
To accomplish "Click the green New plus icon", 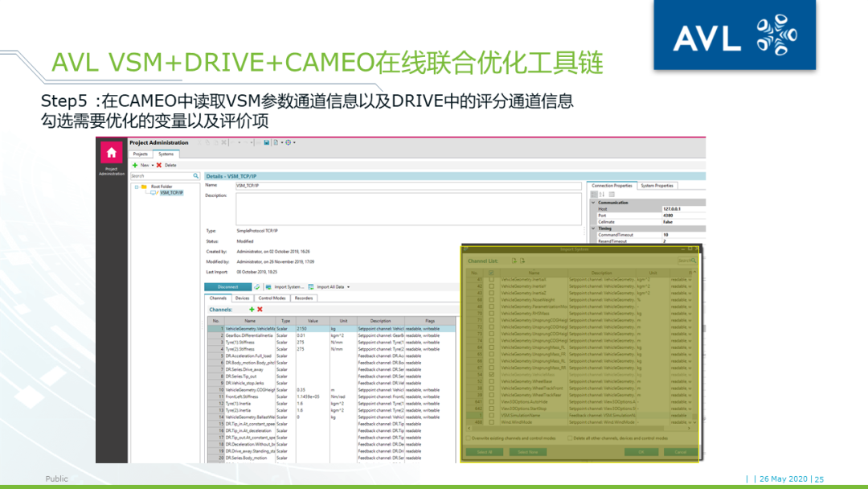I will (x=135, y=165).
